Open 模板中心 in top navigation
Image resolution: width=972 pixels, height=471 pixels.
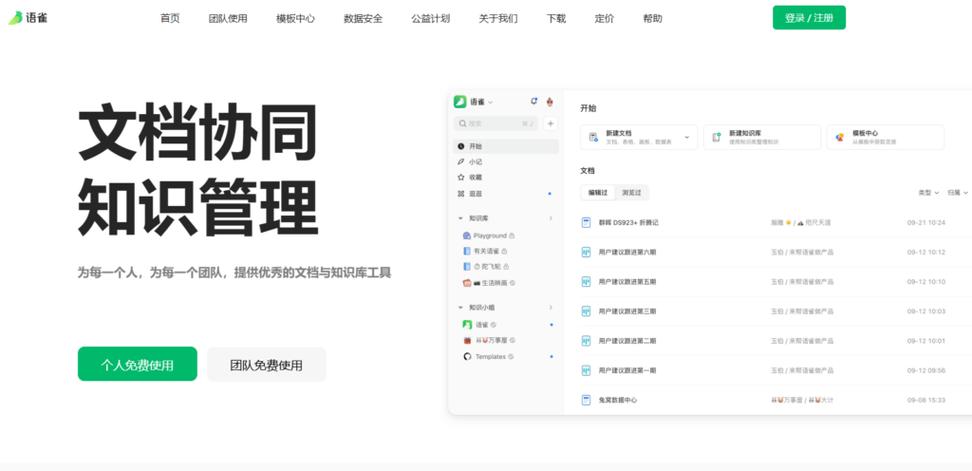click(295, 19)
